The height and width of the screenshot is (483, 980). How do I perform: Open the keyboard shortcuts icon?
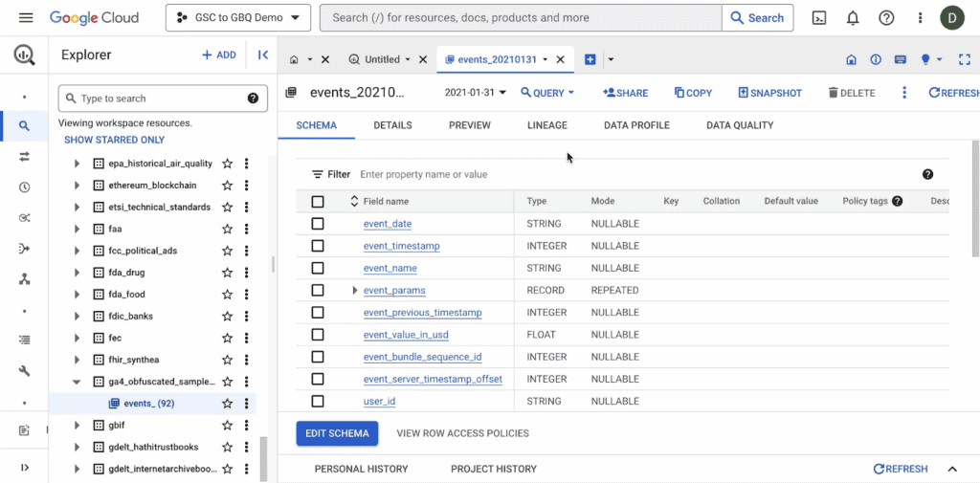coord(901,59)
